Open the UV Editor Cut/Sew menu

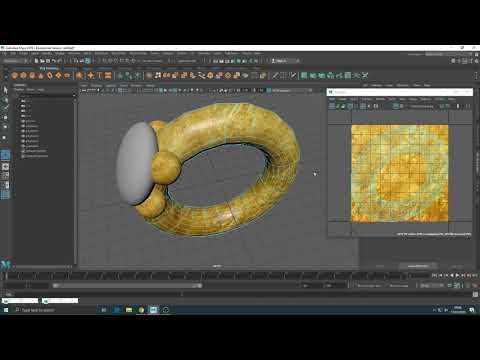point(366,99)
